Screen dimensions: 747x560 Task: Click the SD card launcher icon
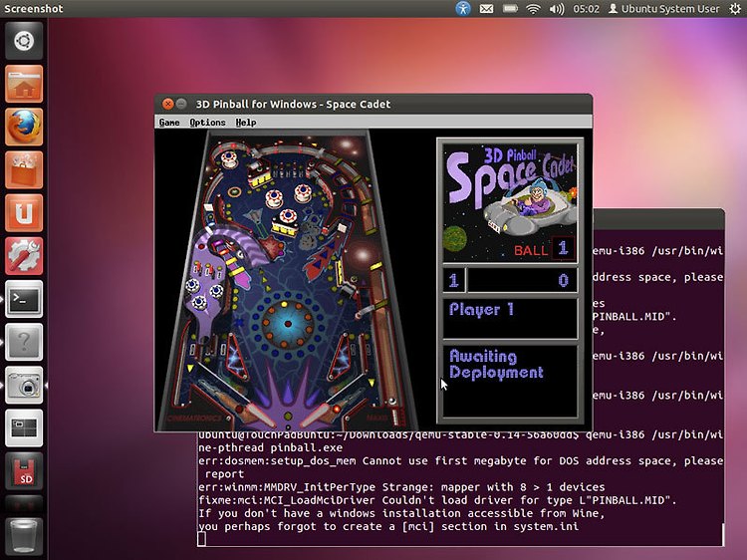coord(24,471)
